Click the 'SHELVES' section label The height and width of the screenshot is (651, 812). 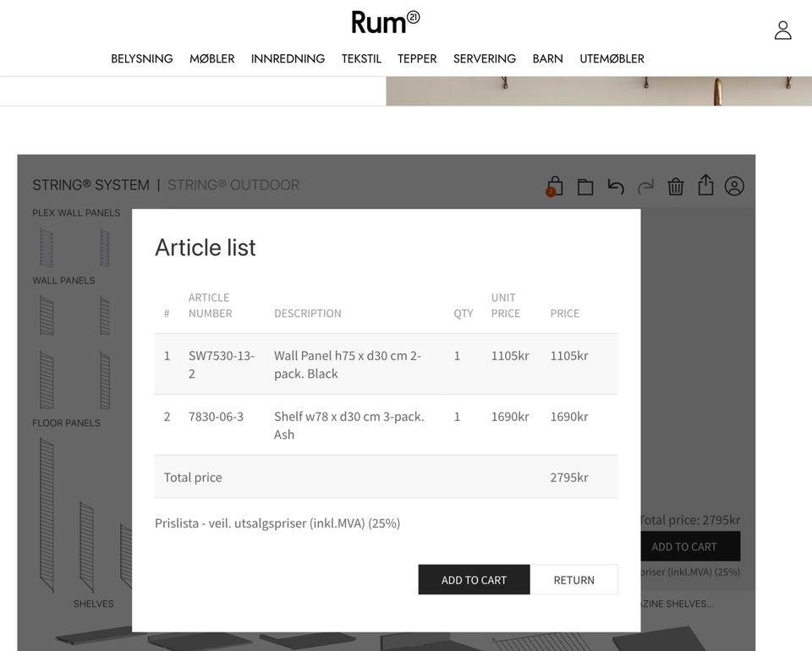click(93, 604)
